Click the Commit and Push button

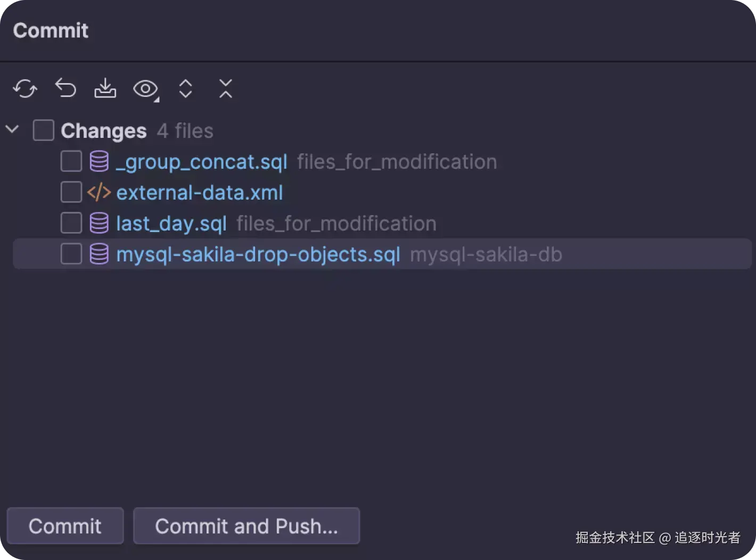click(x=246, y=526)
